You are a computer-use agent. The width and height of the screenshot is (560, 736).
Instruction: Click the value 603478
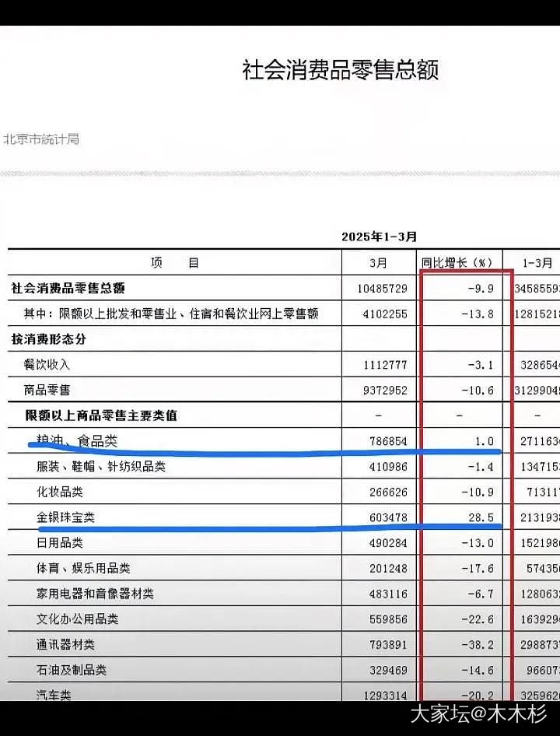[388, 517]
